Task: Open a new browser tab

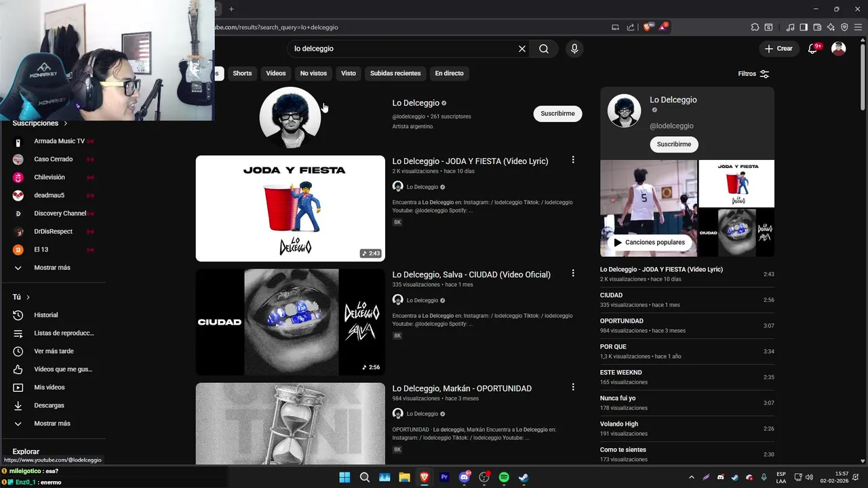Action: click(x=231, y=9)
